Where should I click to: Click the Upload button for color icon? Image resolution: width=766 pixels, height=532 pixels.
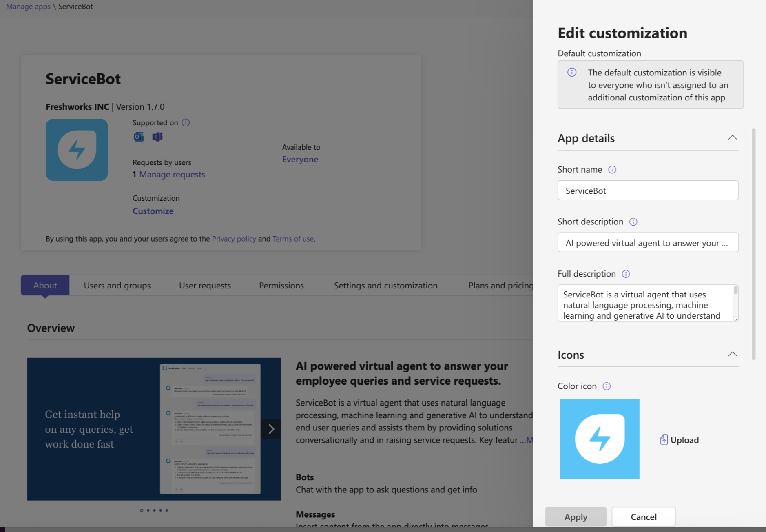click(679, 440)
